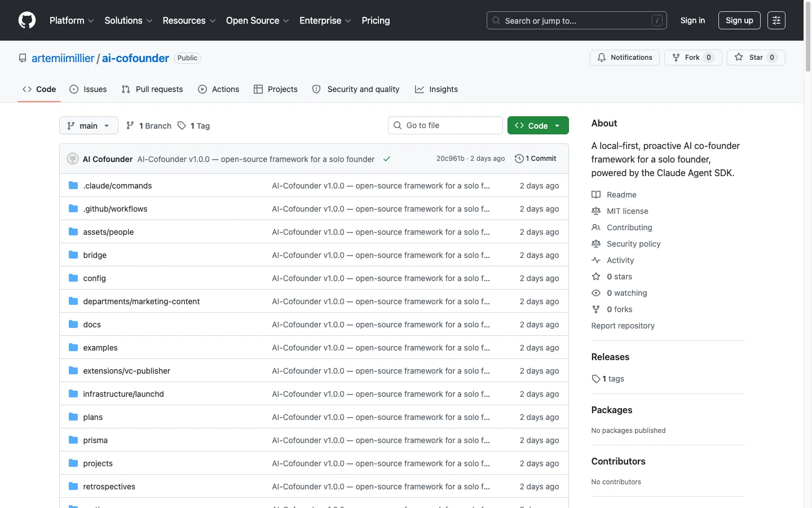Open the Pull requests tab
The image size is (812, 508).
152,89
